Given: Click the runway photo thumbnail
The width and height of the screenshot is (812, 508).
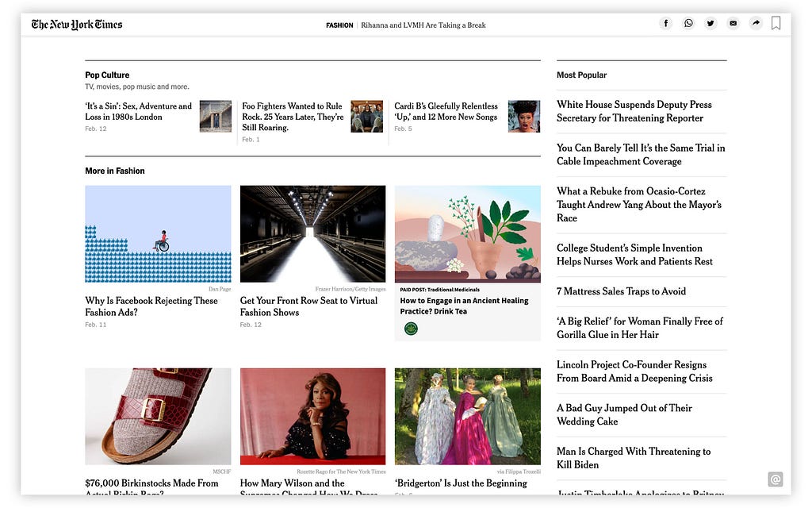Looking at the screenshot, I should (312, 234).
